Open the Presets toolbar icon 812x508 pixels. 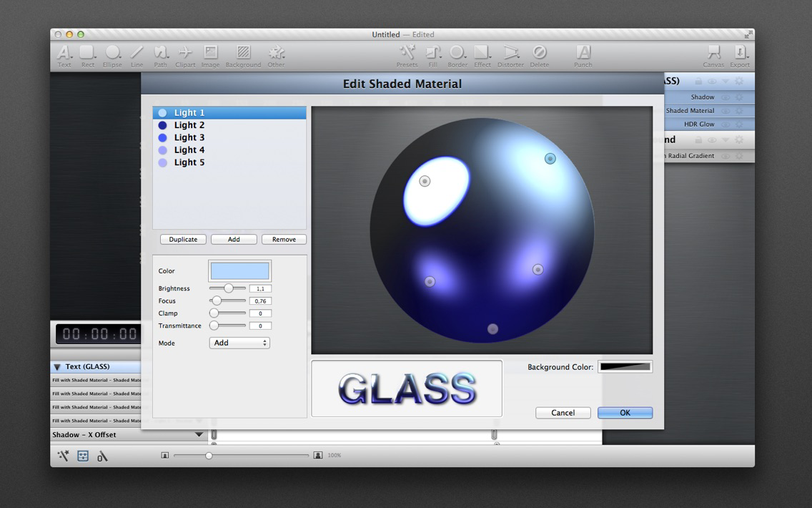pyautogui.click(x=407, y=56)
